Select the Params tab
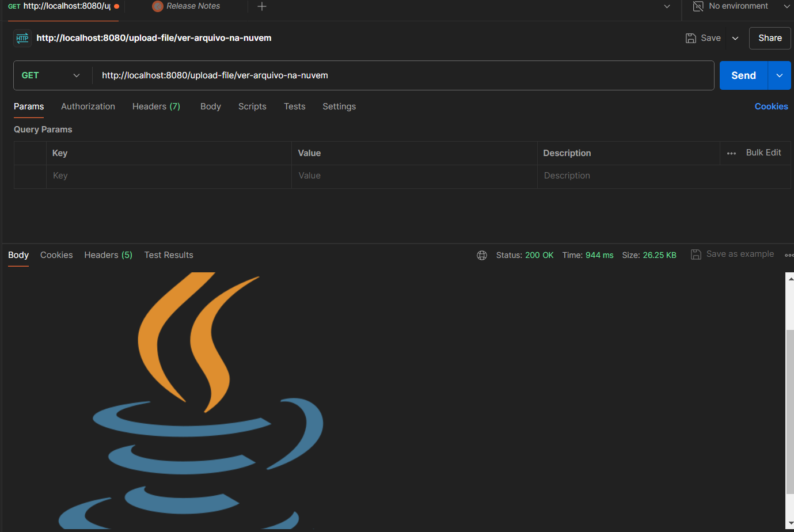The width and height of the screenshot is (794, 532). pos(29,107)
